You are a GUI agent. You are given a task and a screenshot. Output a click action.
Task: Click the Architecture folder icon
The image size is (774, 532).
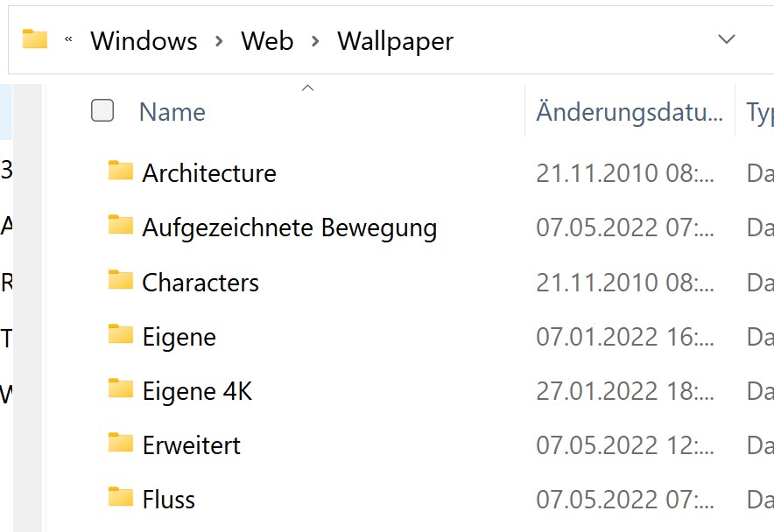pyautogui.click(x=121, y=171)
